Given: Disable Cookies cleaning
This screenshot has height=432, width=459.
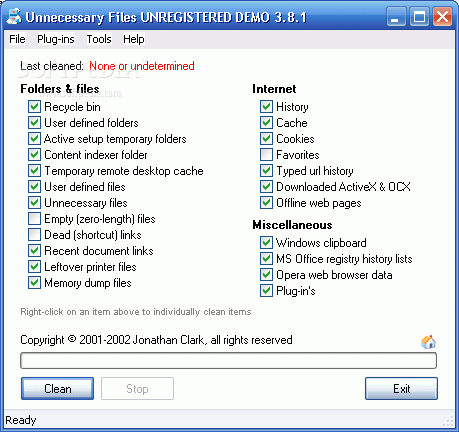Looking at the screenshot, I should click(266, 139).
